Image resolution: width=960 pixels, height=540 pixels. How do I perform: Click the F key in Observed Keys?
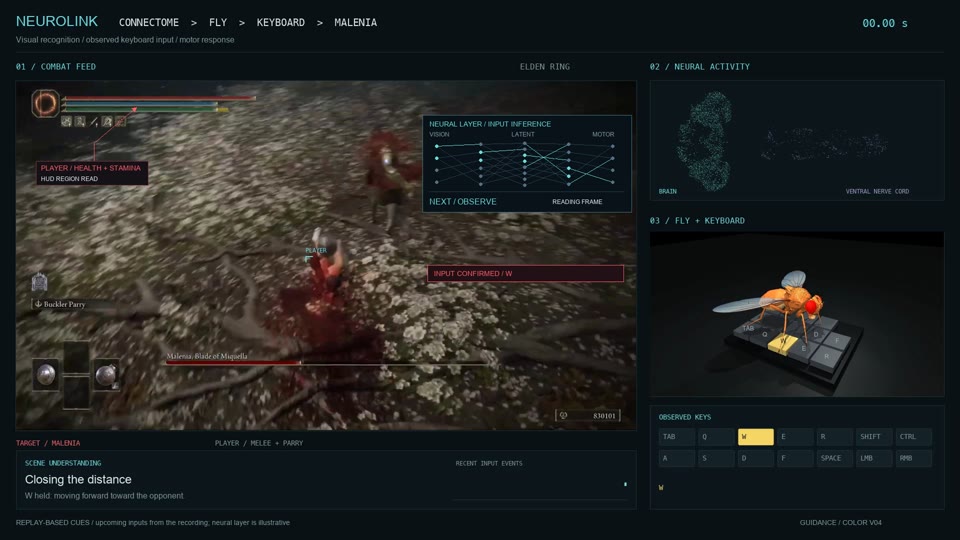tap(795, 458)
